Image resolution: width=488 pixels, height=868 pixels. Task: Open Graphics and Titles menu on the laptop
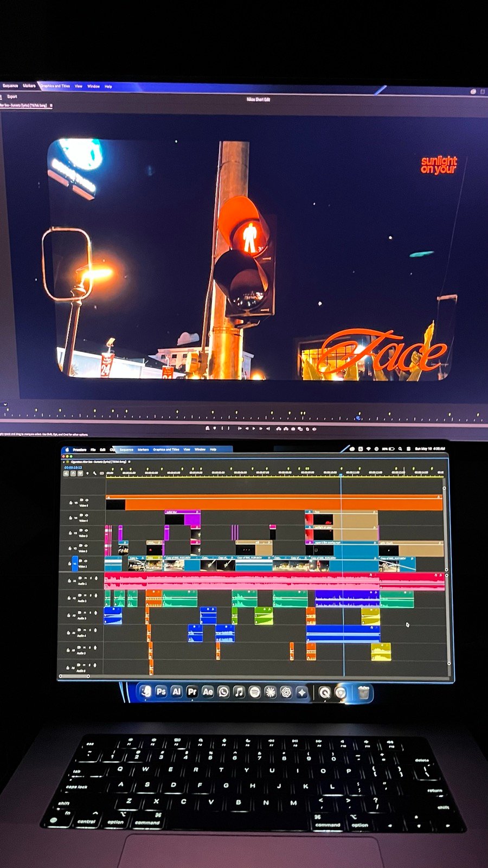pyautogui.click(x=166, y=449)
